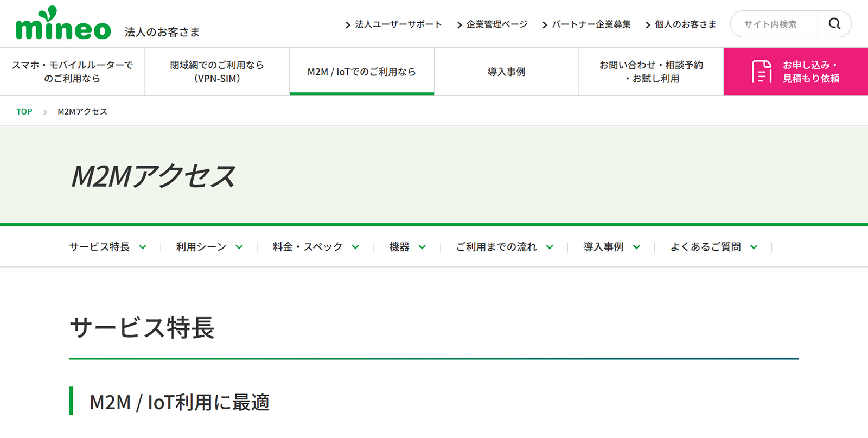Click the M2Mアクセス page title

154,176
